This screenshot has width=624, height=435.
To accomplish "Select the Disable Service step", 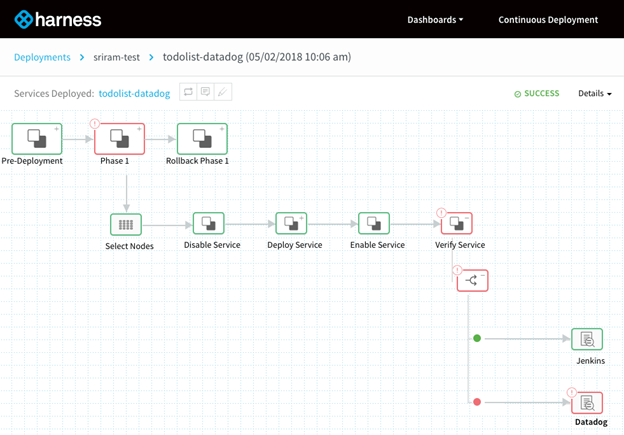I will (x=209, y=223).
